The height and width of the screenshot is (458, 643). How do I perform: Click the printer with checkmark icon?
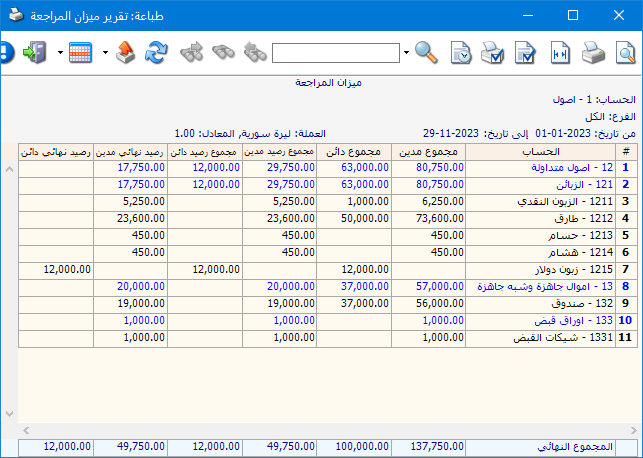(x=492, y=53)
